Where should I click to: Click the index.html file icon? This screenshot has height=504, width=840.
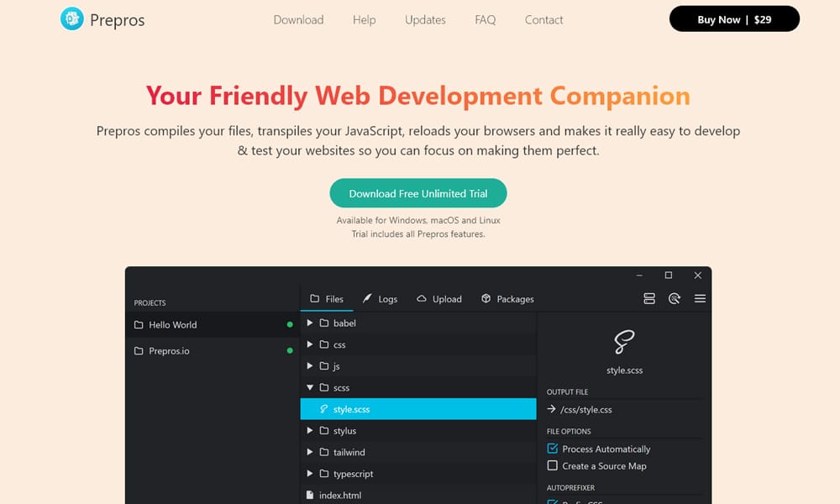[310, 496]
